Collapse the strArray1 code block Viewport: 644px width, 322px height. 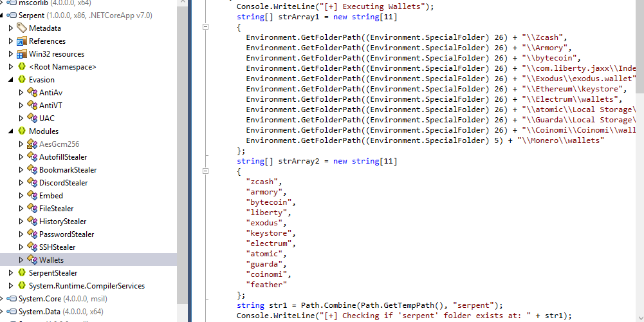pos(206,27)
